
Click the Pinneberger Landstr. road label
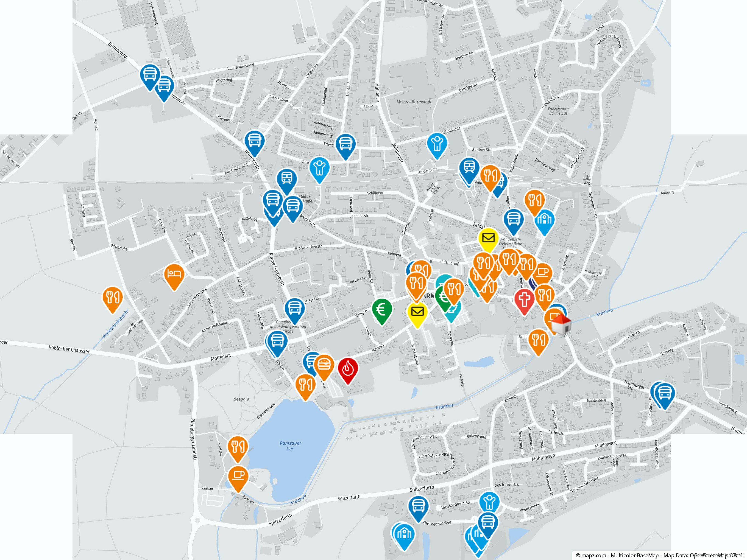point(194,440)
